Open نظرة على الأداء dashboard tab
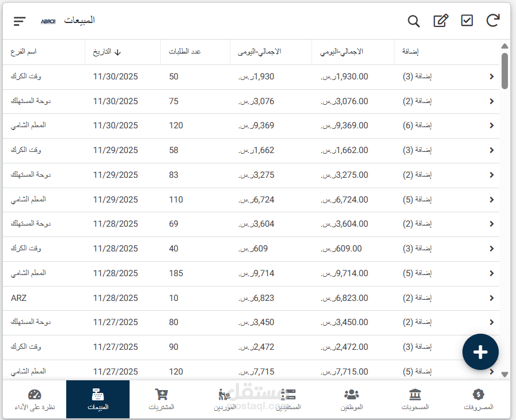This screenshot has width=516, height=420. (35, 399)
